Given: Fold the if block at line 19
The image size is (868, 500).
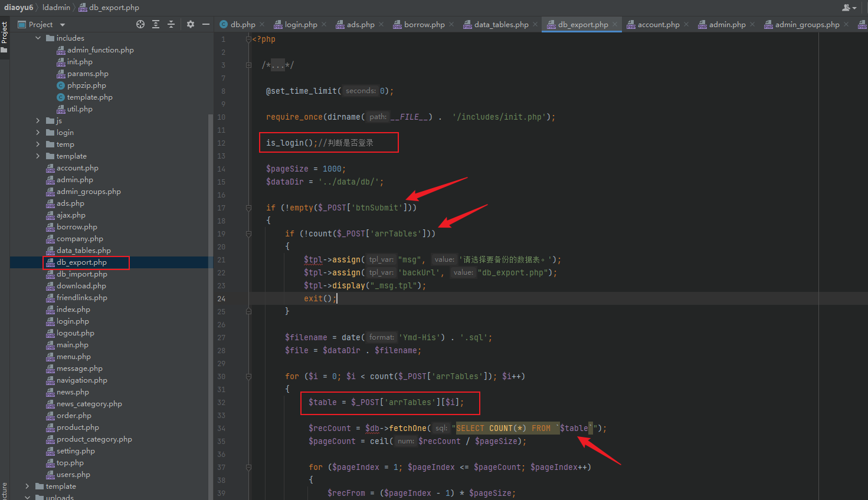Looking at the screenshot, I should 248,233.
